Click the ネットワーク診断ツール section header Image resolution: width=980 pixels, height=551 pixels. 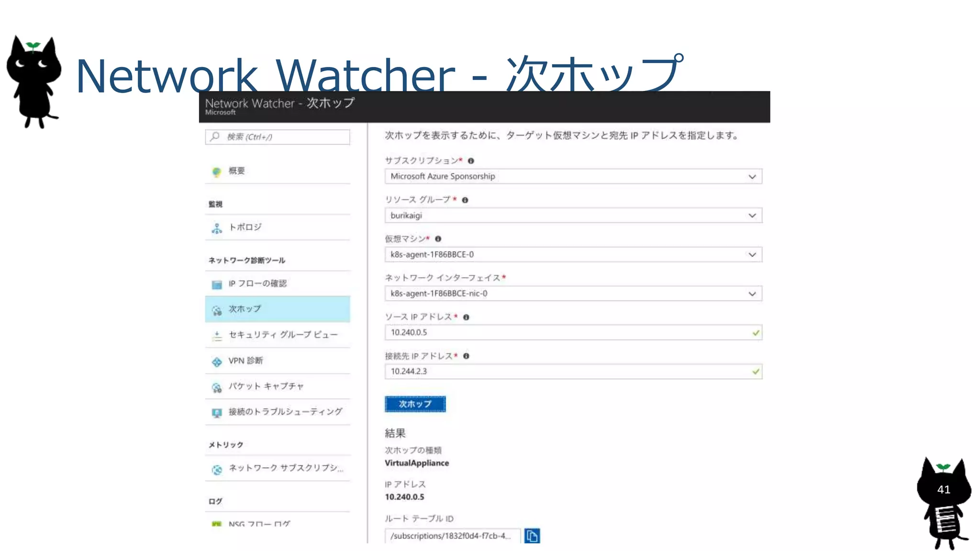coord(247,260)
